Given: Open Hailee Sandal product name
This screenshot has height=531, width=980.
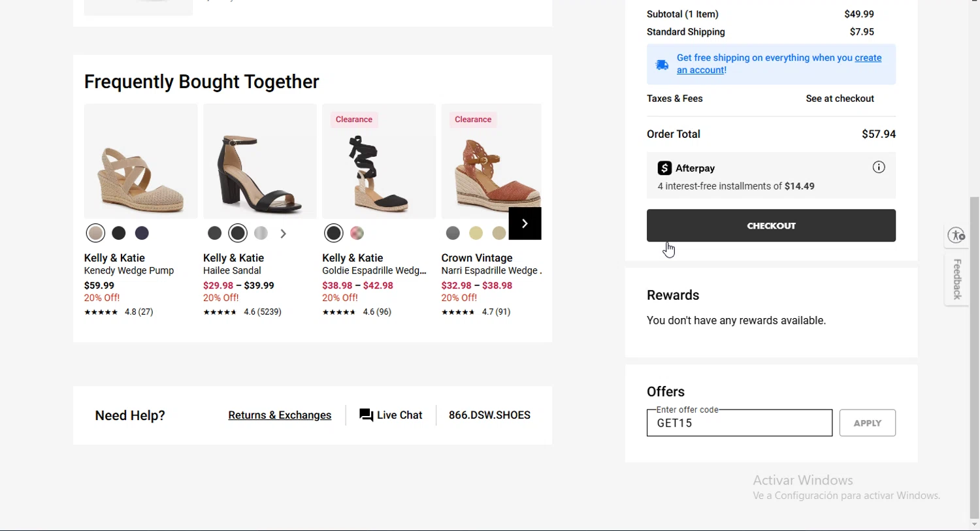Looking at the screenshot, I should [x=232, y=271].
